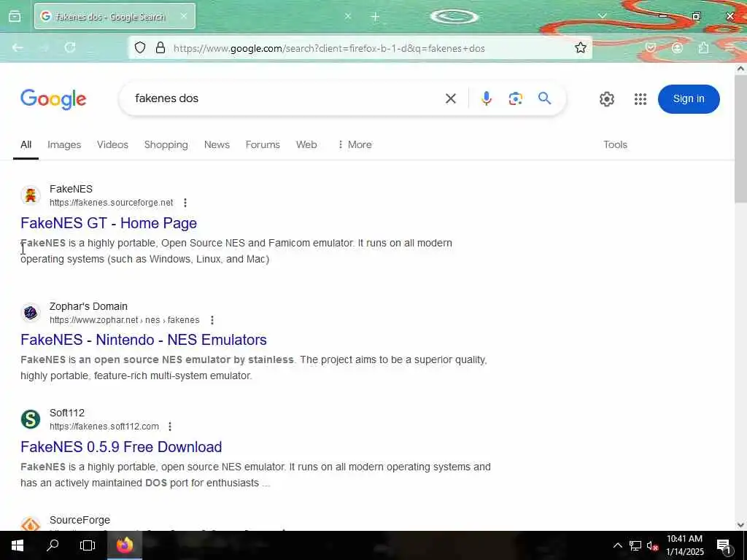Open Save to Pocket icon
The image size is (747, 560).
click(651, 47)
